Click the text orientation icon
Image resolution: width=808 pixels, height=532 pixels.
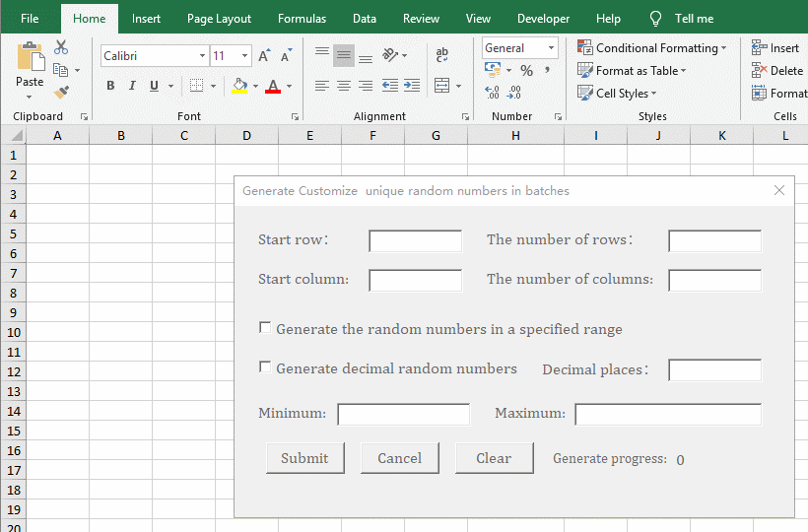[x=390, y=54]
